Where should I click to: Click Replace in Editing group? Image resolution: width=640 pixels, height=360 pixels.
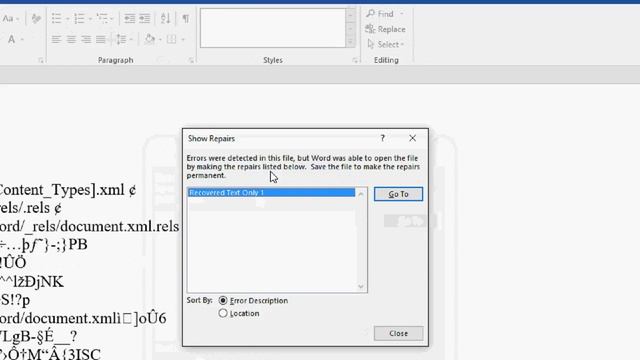click(x=386, y=29)
